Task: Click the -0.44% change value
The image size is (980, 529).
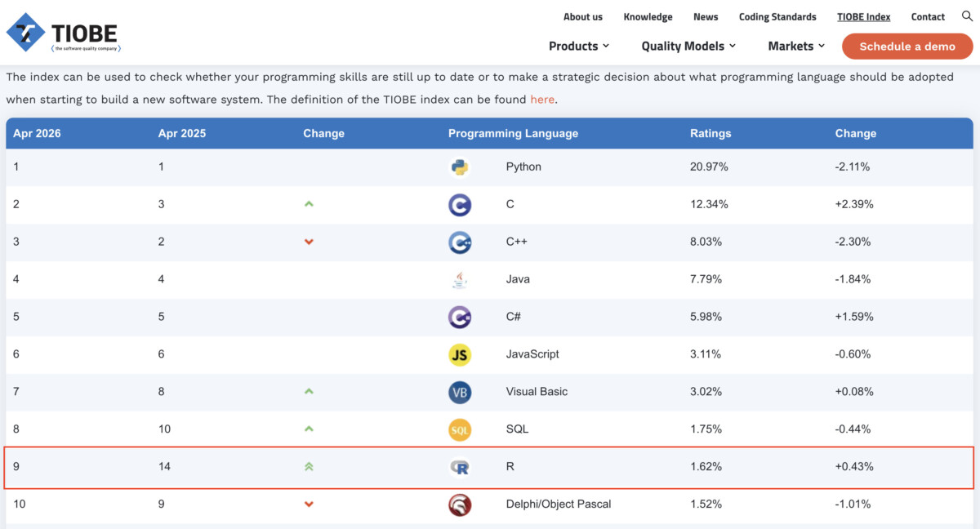Action: tap(853, 429)
